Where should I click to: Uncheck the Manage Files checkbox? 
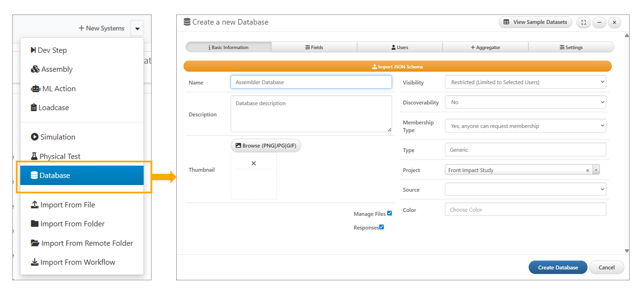coord(389,213)
